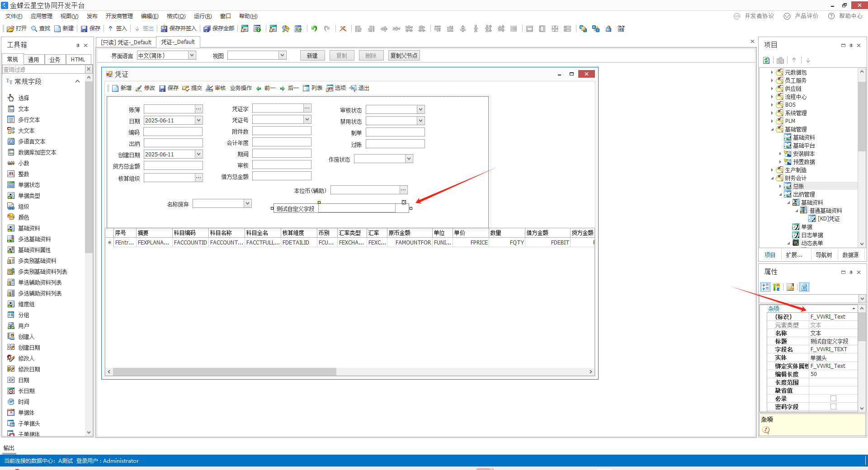This screenshot has height=470, width=868.
Task: Click the 查询过滤 toolbox search field
Action: [x=44, y=70]
